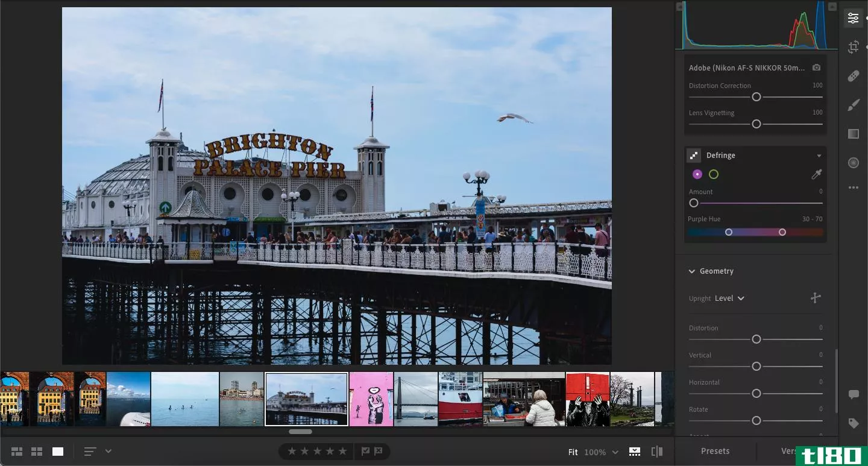Rate the photo one star
This screenshot has width=868, height=466.
coord(292,451)
